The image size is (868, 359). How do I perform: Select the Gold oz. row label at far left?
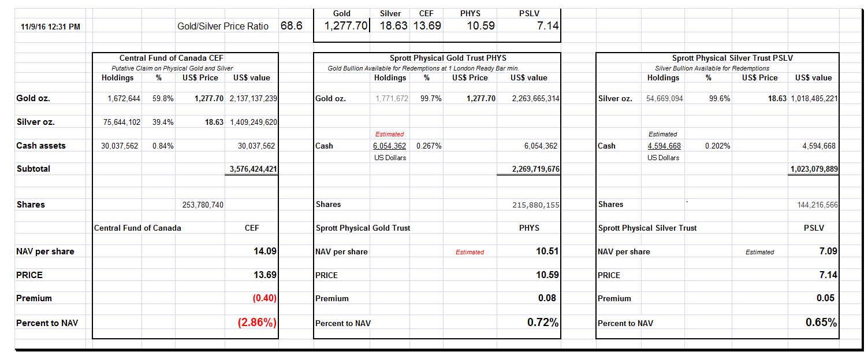33,98
